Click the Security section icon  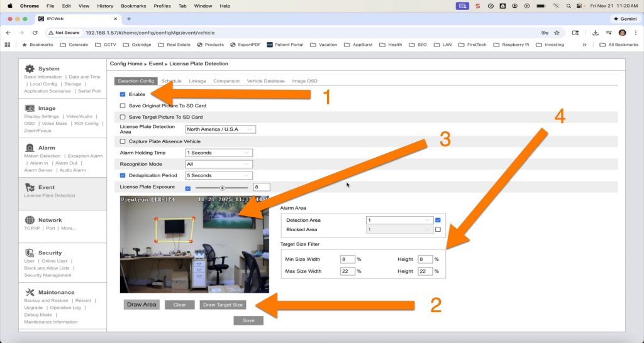(x=29, y=253)
